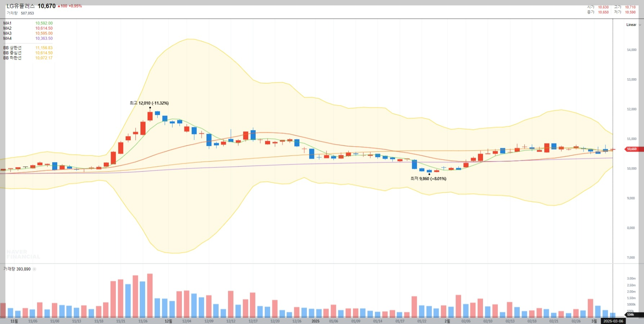The height and width of the screenshot is (324, 644).
Task: Click the 14,000 price axis label
Action: pos(631,50)
